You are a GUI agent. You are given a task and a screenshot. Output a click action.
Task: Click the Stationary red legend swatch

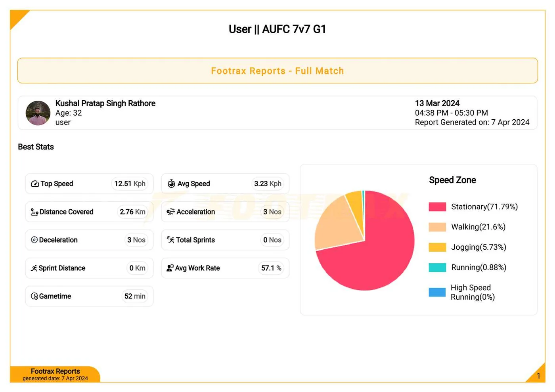point(437,207)
